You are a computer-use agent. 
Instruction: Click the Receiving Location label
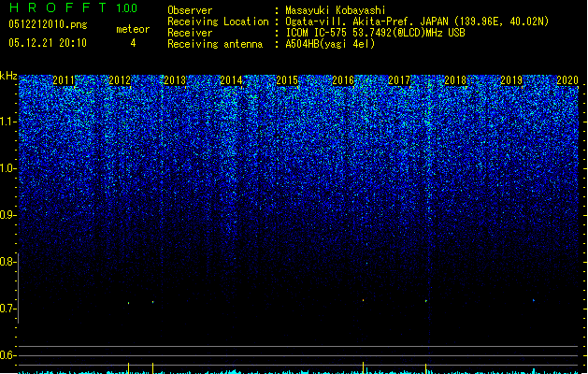click(218, 22)
